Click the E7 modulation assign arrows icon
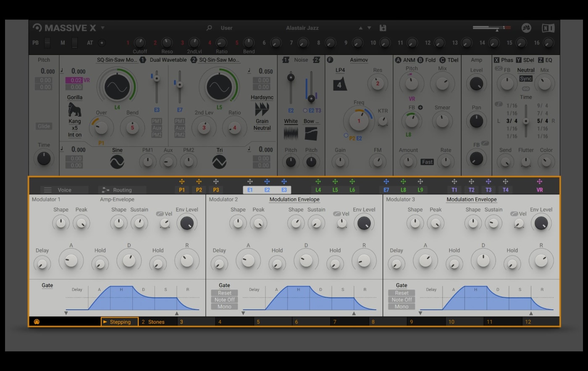This screenshot has width=588, height=371. point(386,182)
